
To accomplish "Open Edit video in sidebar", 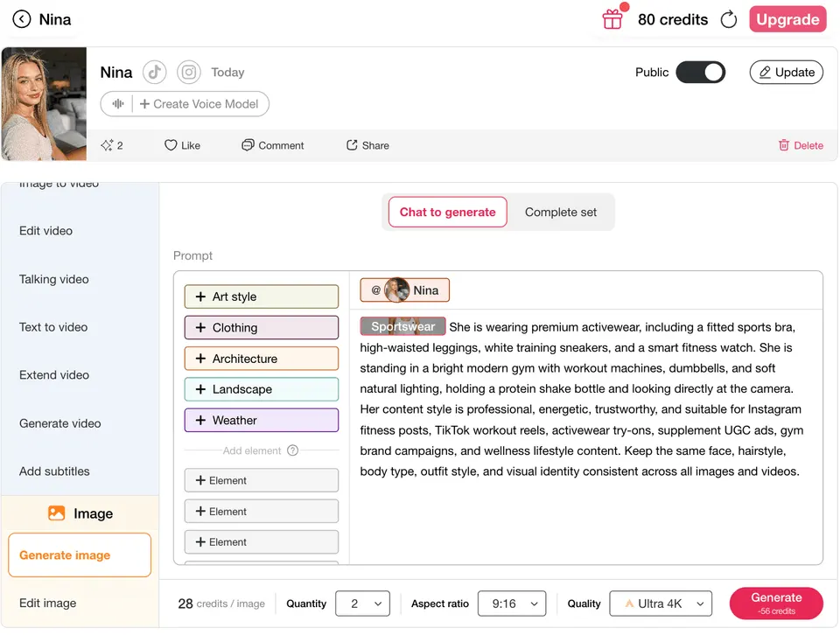I will click(x=46, y=231).
